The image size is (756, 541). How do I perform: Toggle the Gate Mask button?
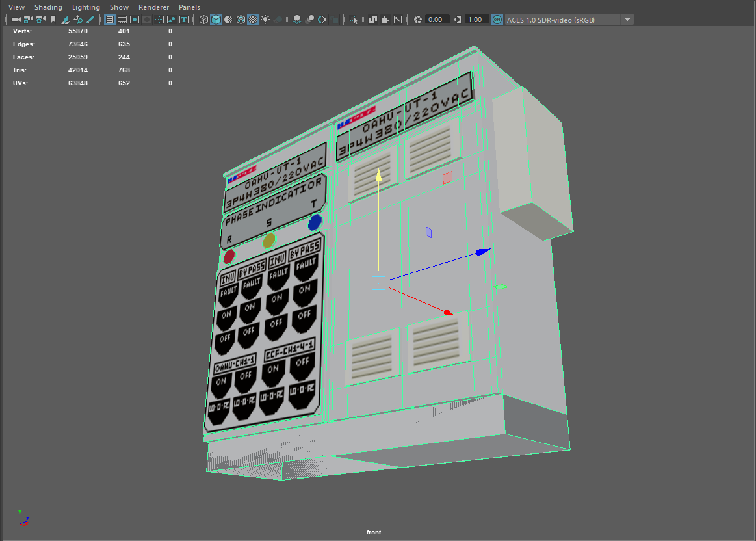point(147,20)
